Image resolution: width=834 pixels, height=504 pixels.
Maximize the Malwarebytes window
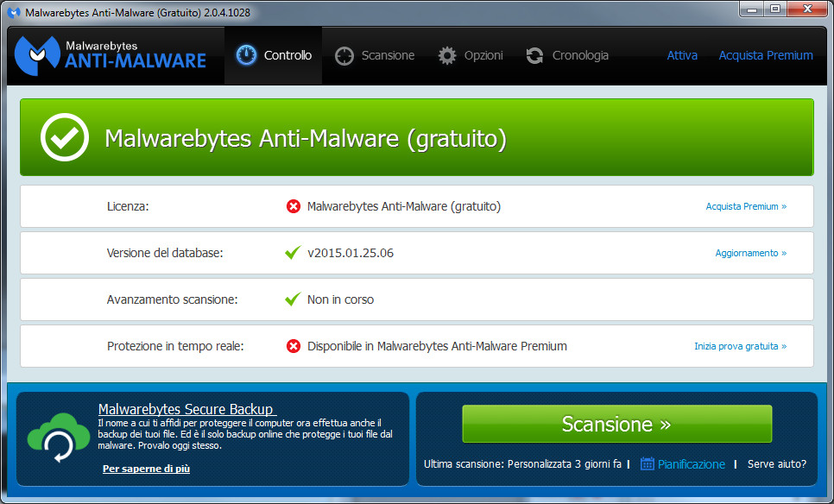pos(775,9)
